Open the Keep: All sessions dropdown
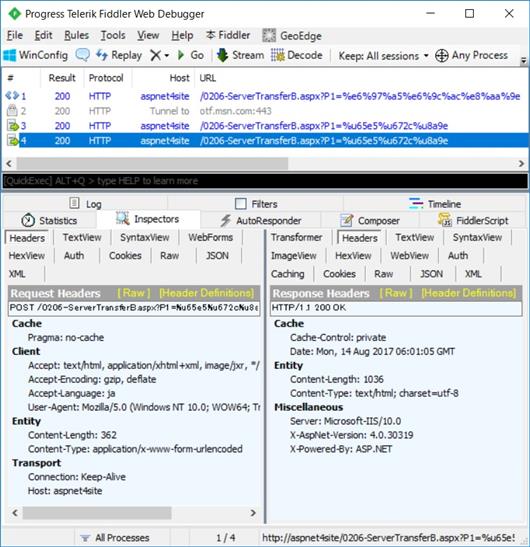 [x=383, y=56]
